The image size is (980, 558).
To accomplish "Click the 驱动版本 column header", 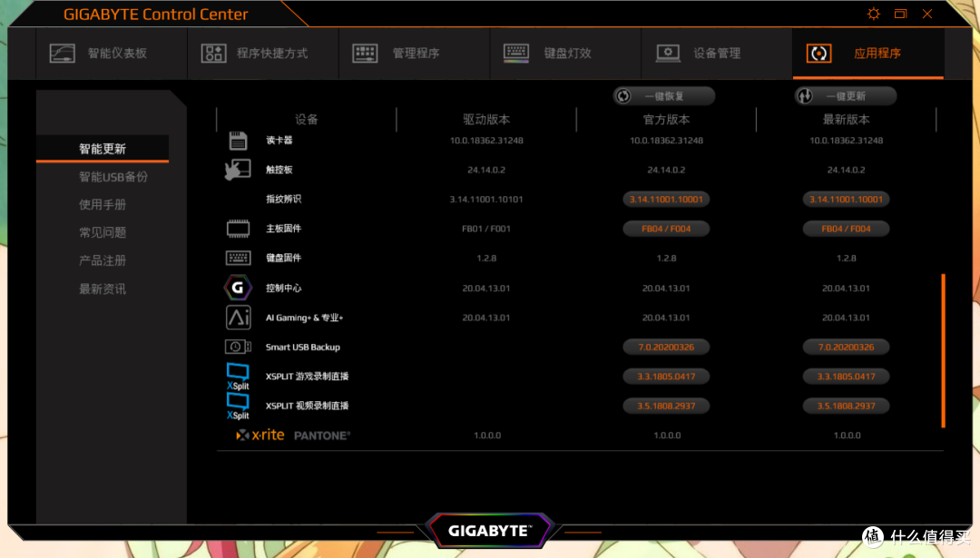I will coord(486,120).
